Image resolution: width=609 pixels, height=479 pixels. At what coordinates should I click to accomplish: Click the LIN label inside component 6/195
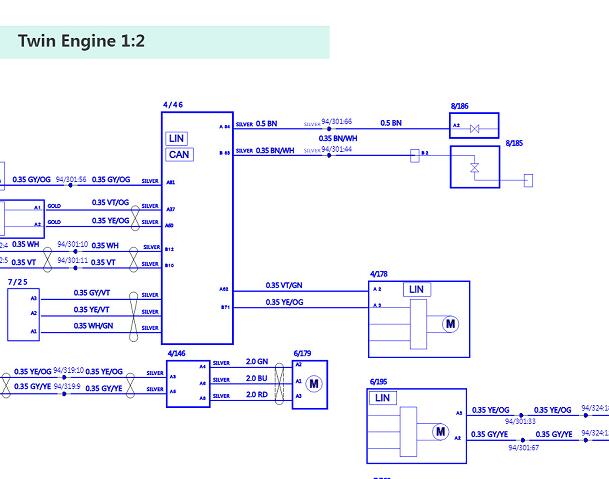tap(382, 398)
